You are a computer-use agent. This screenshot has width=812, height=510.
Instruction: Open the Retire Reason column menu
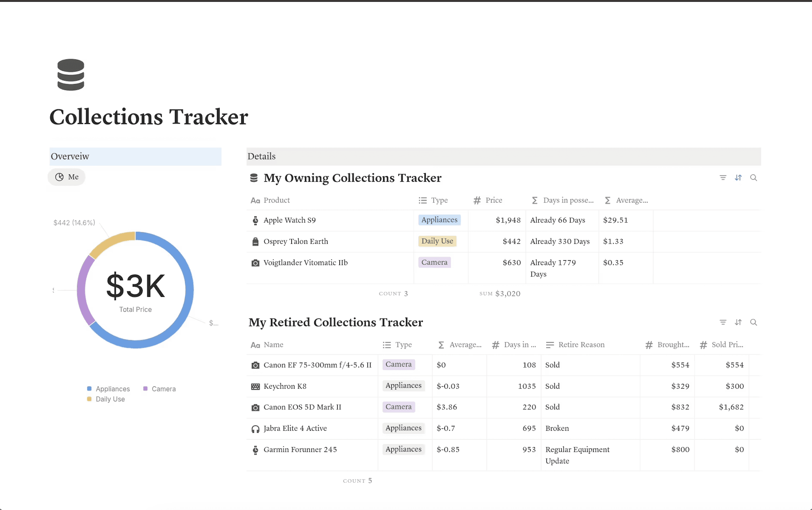[x=581, y=344]
